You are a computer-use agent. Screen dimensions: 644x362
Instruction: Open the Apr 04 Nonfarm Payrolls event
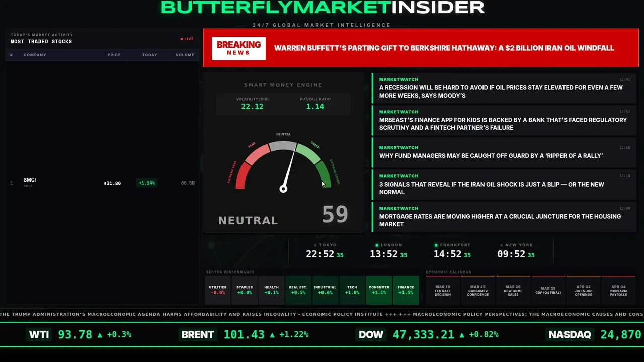(x=619, y=290)
